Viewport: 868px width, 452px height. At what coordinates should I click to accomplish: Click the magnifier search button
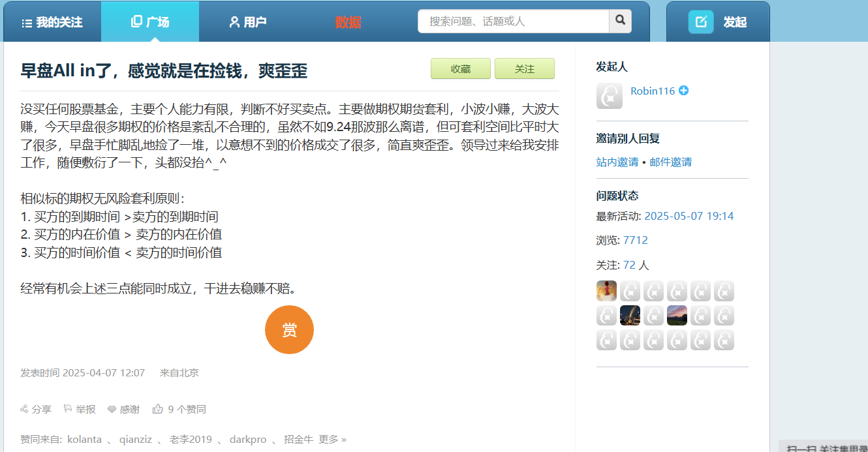620,21
